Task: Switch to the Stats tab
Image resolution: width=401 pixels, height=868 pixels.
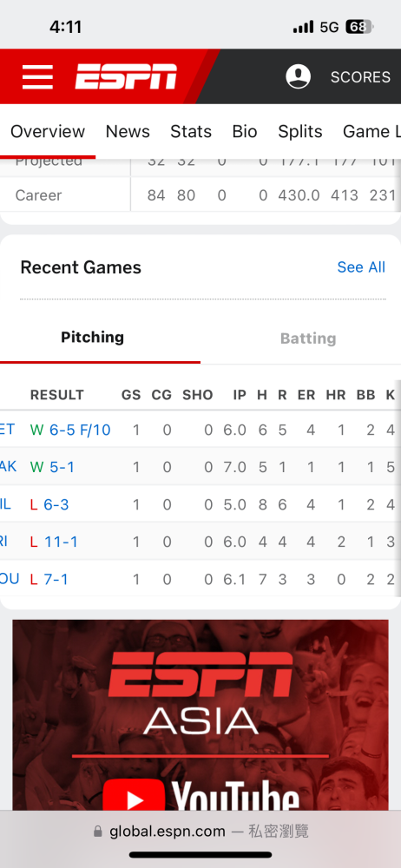Action: pyautogui.click(x=191, y=131)
